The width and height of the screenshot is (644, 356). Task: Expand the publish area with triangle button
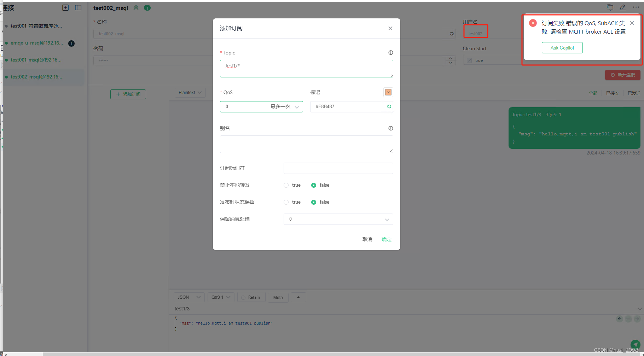298,297
